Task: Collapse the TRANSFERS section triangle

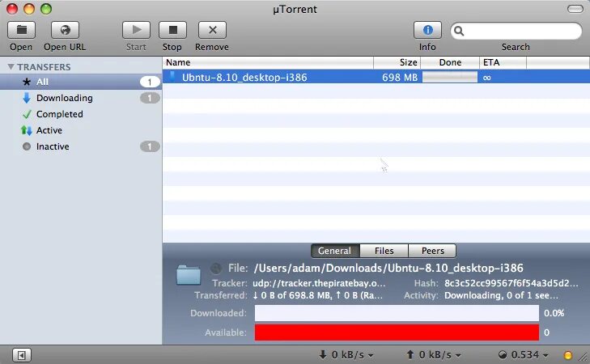Action: click(11, 67)
